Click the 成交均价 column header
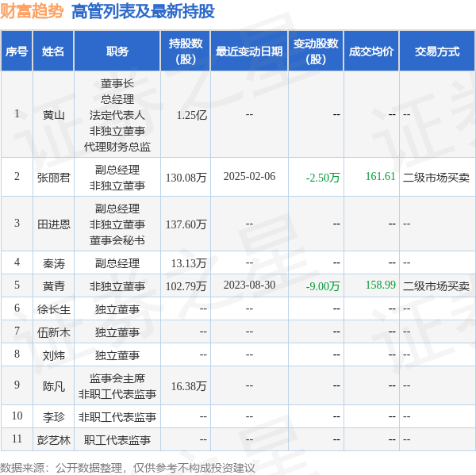Screen dimensions: 476x475 coord(371,52)
